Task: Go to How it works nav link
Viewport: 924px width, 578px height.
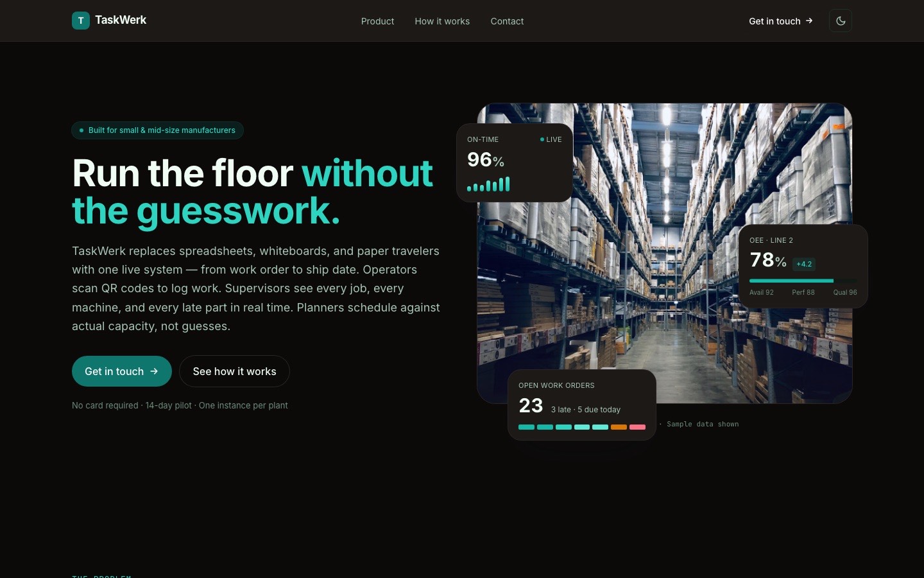Action: click(x=442, y=21)
